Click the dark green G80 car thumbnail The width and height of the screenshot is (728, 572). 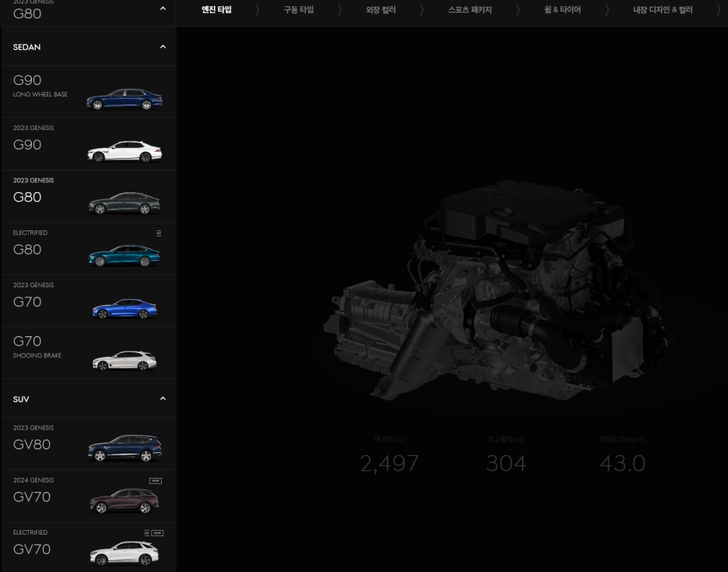(x=124, y=203)
